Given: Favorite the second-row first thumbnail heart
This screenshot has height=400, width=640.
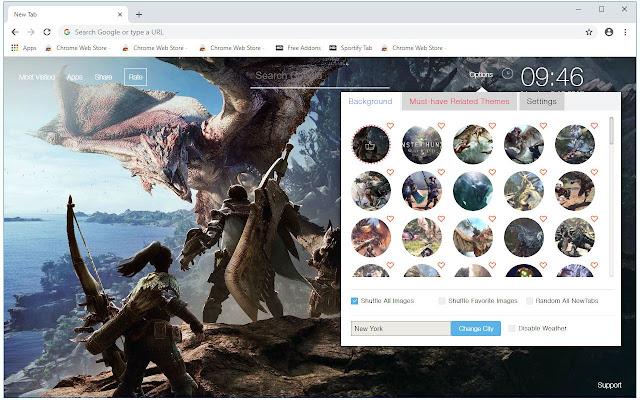Looking at the screenshot, I should coord(390,172).
